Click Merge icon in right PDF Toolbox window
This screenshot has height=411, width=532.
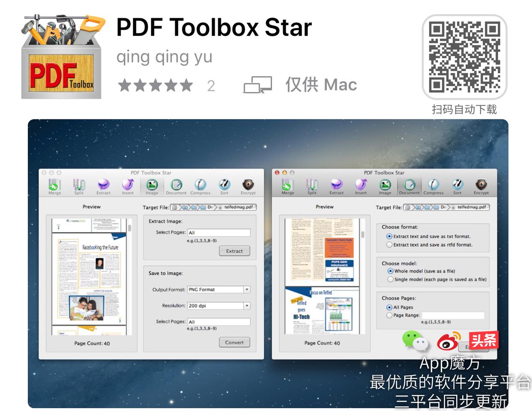coord(287,187)
